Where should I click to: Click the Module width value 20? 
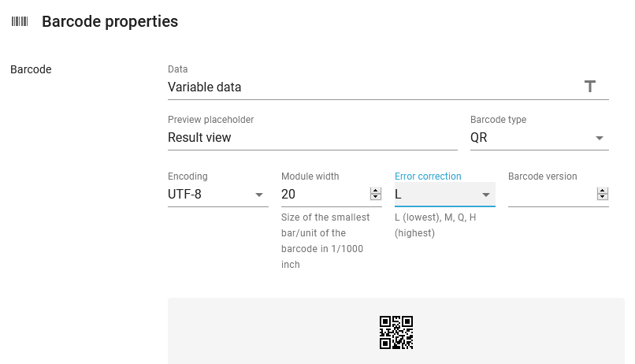[x=288, y=195]
